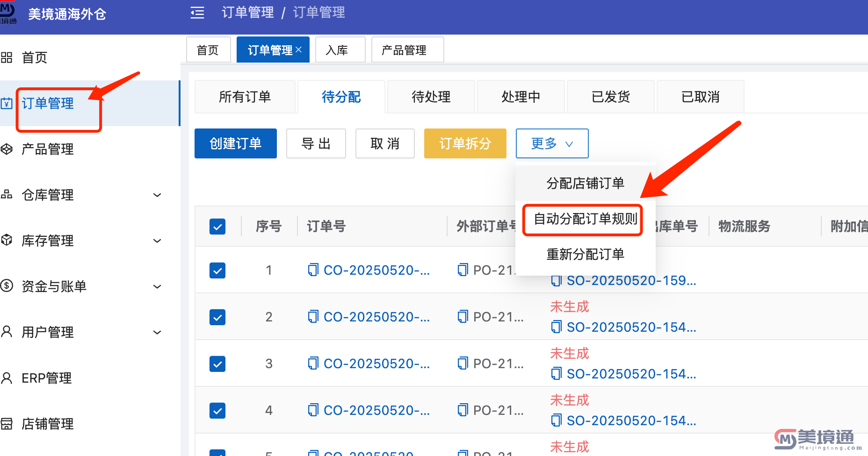
Task: Click the 物流服务 column header
Action: [x=745, y=227]
